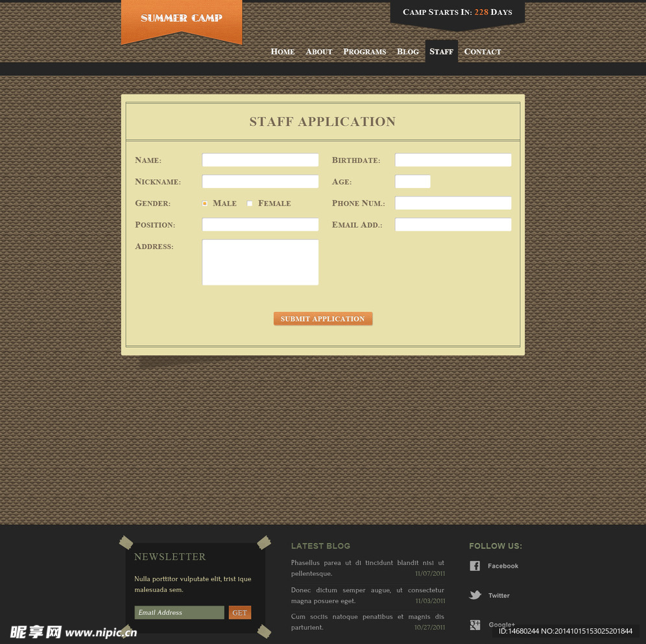Click the Summer Camp logo banner
Image resolution: width=646 pixels, height=644 pixels.
pyautogui.click(x=182, y=19)
